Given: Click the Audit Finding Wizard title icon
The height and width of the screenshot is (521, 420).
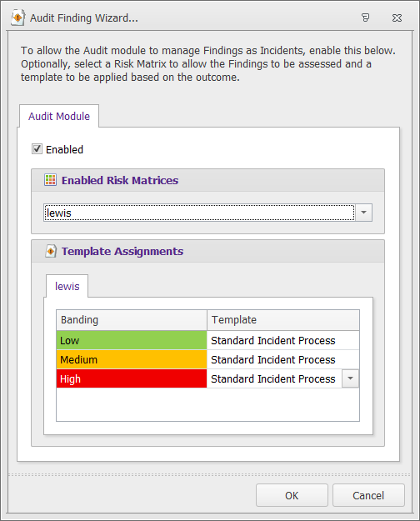Looking at the screenshot, I should pyautogui.click(x=18, y=18).
